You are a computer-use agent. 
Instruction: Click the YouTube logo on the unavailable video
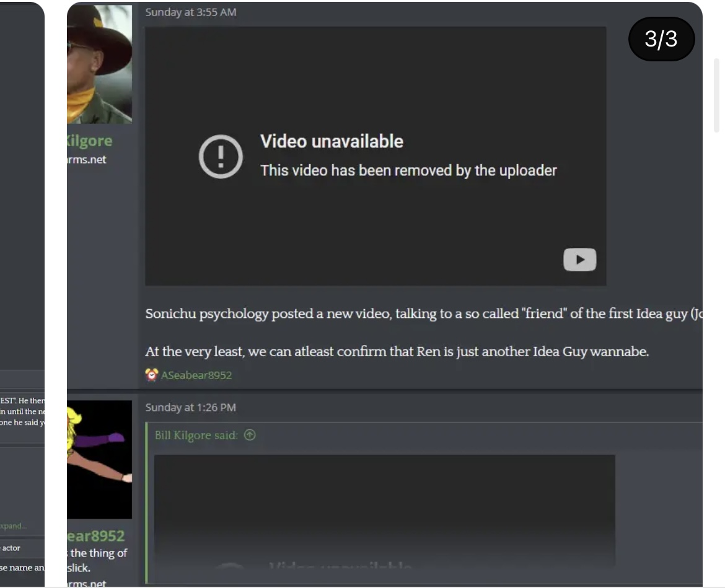pos(579,260)
